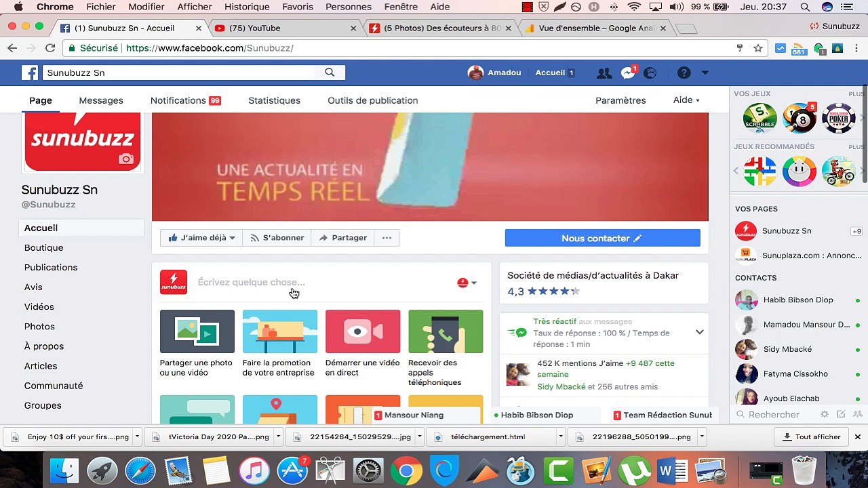The image size is (868, 488).
Task: Open Finder from the Dock
Action: [64, 471]
